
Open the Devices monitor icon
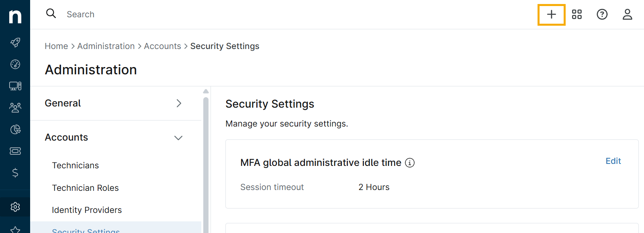pyautogui.click(x=15, y=86)
